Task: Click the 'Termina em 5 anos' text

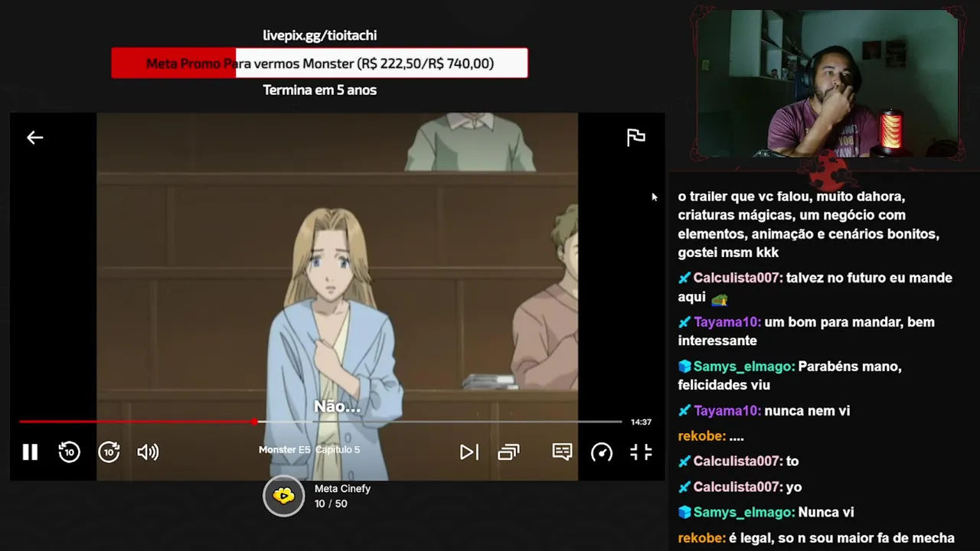Action: point(320,90)
